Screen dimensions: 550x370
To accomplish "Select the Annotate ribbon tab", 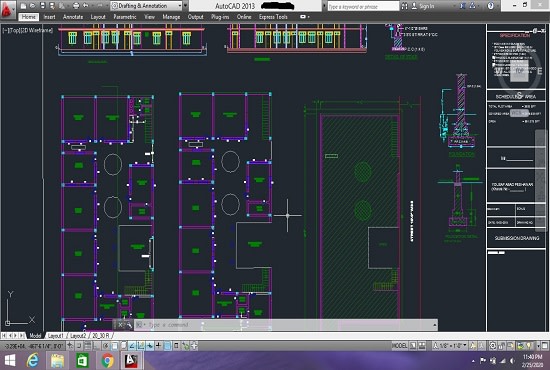I will (x=73, y=17).
